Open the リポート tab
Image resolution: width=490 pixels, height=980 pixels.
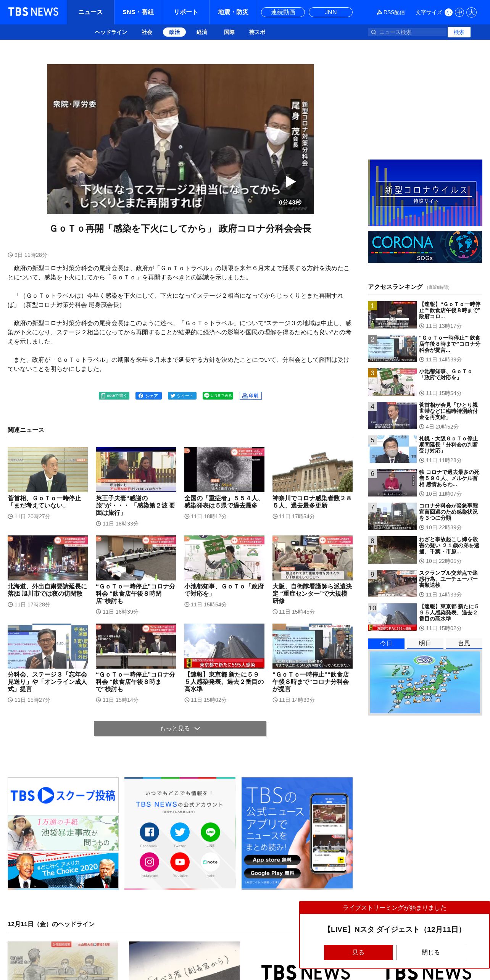point(185,12)
